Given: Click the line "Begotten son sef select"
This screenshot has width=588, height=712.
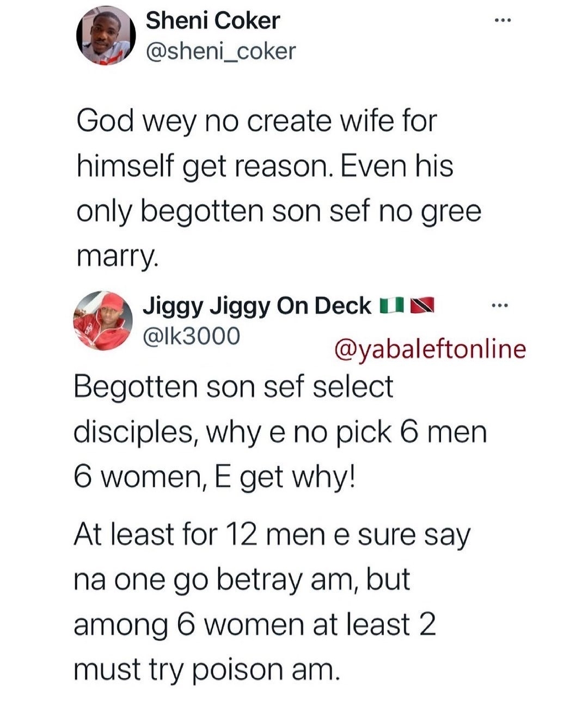Looking at the screenshot, I should point(233,387).
